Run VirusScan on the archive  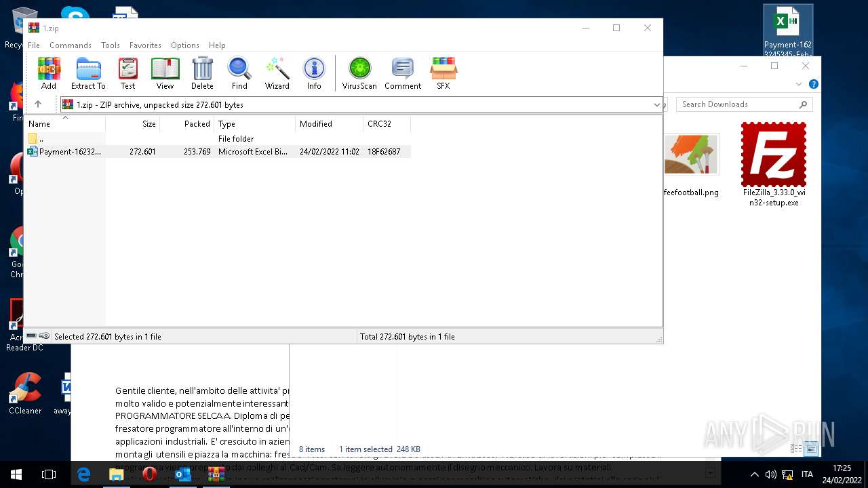359,73
